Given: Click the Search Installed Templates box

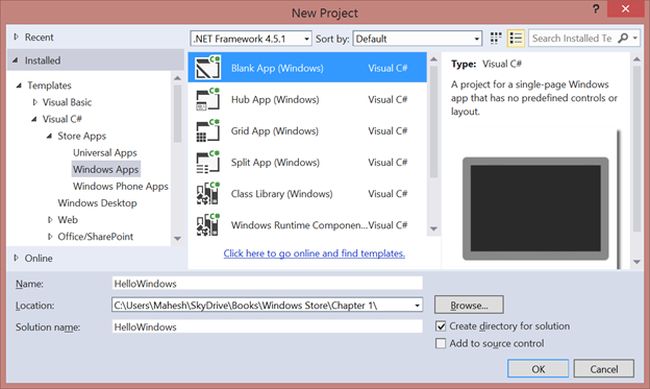Looking at the screenshot, I should 572,38.
